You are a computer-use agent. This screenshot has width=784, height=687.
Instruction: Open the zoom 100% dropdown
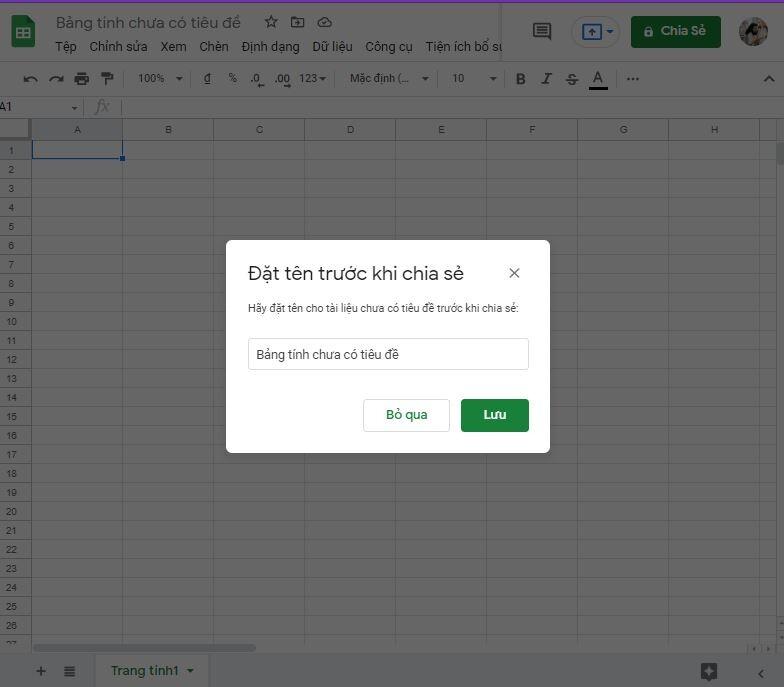click(160, 78)
